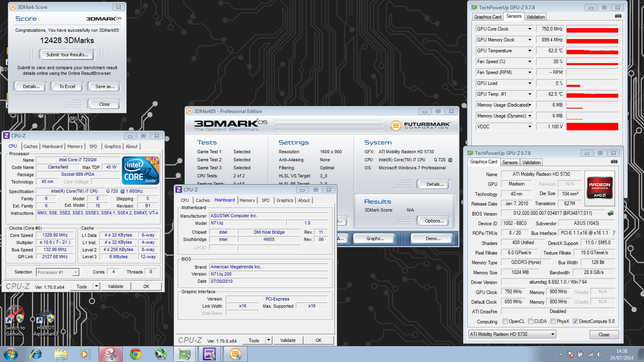
Task: Switch to SPD tab in CPU CPU-Z window
Action: coord(93,146)
